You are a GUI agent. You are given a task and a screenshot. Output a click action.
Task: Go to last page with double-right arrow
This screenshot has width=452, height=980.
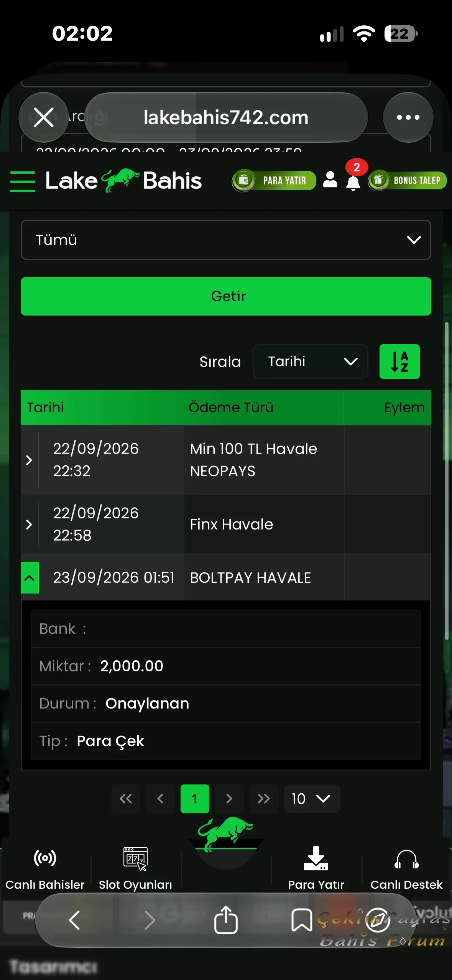(264, 799)
